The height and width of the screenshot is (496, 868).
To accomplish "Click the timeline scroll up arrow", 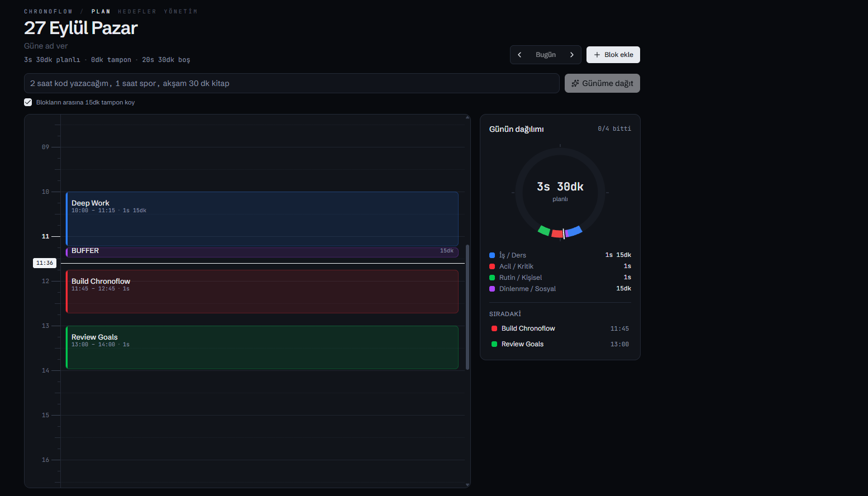I will [x=468, y=117].
